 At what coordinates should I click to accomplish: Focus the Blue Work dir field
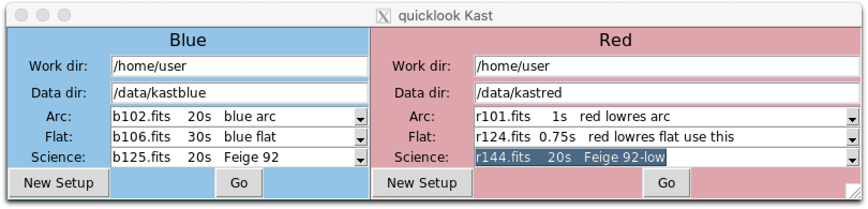tap(239, 66)
